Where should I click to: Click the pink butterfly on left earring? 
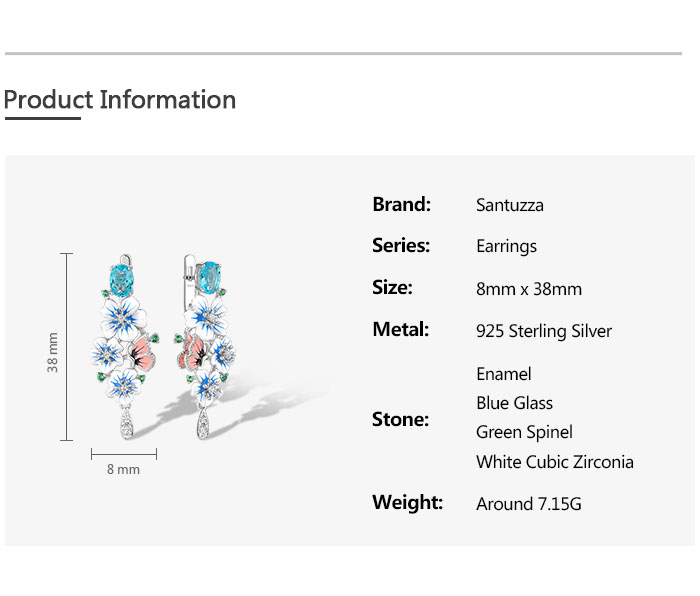(142, 352)
